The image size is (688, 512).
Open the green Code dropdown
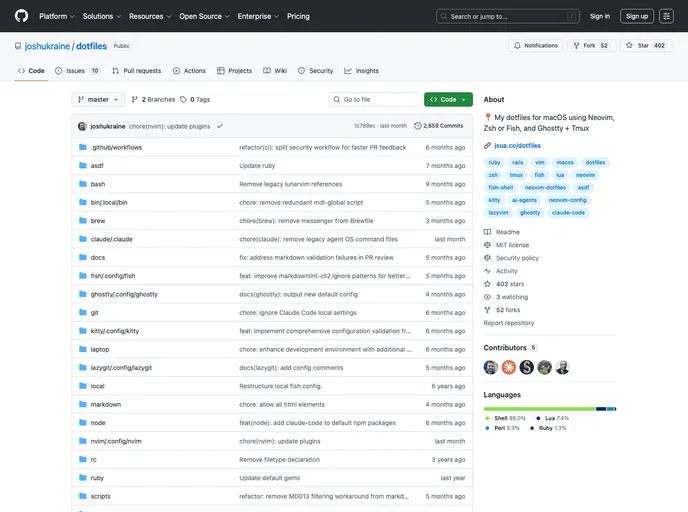point(448,100)
